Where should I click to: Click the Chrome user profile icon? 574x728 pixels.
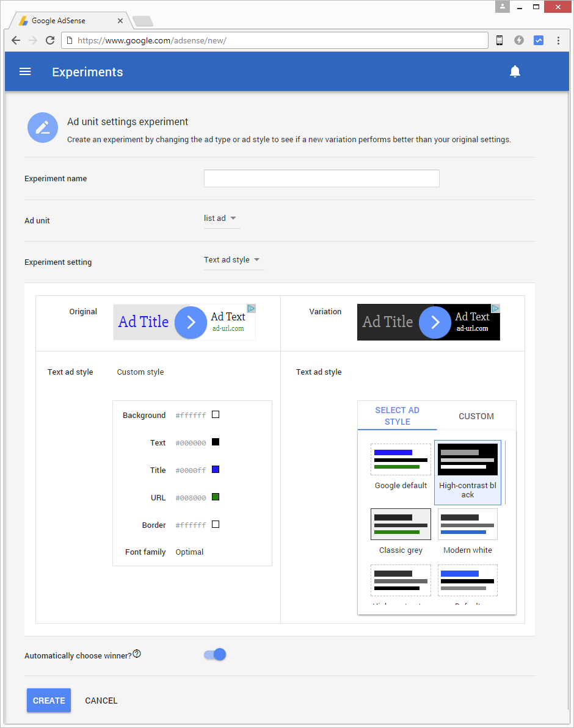[503, 7]
